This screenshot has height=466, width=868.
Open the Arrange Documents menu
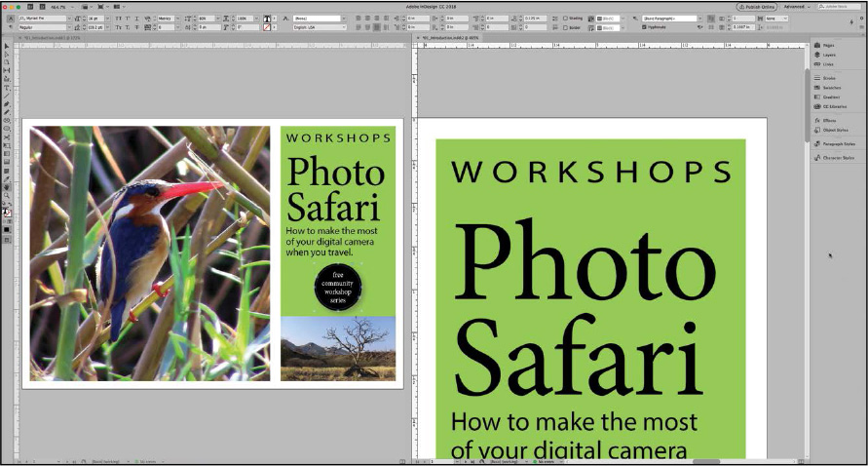(119, 7)
